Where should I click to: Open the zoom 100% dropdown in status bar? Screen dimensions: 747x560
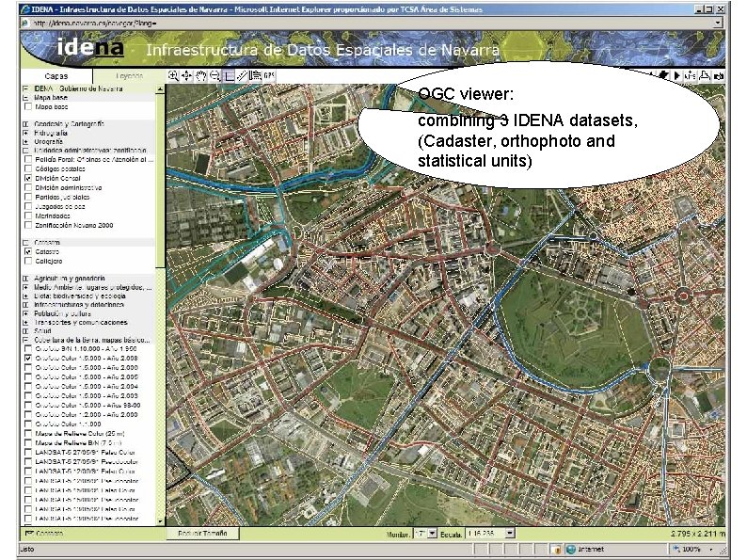point(711,550)
